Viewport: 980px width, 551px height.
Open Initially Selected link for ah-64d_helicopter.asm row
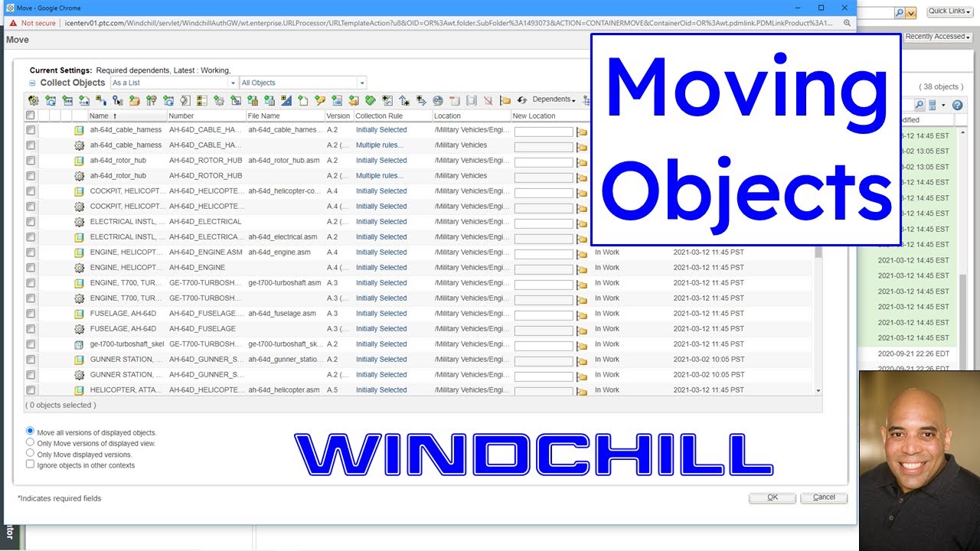pos(381,390)
